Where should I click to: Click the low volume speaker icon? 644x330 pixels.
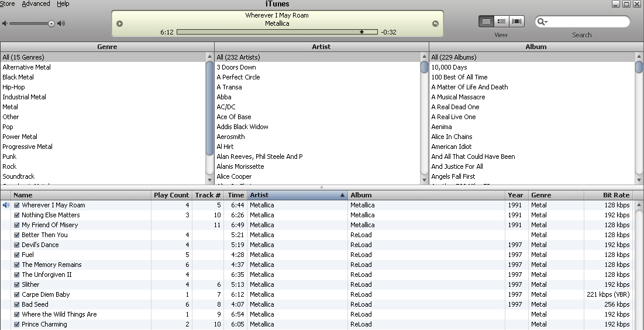pyautogui.click(x=5, y=23)
